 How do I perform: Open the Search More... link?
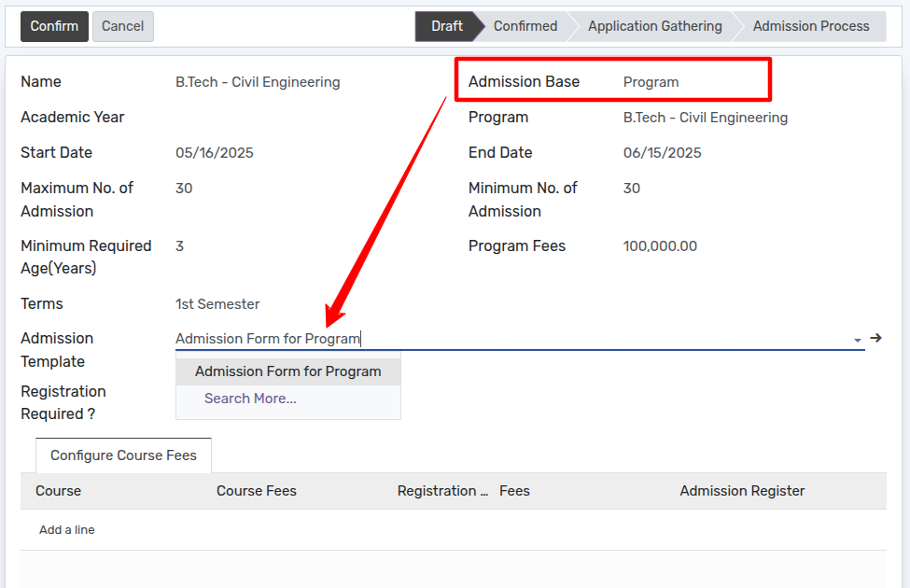[x=250, y=399]
